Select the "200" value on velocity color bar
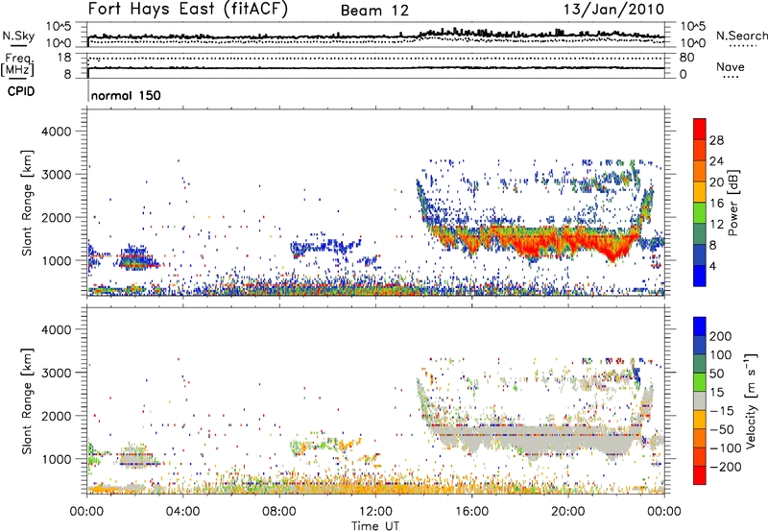The image size is (768, 532). point(721,336)
